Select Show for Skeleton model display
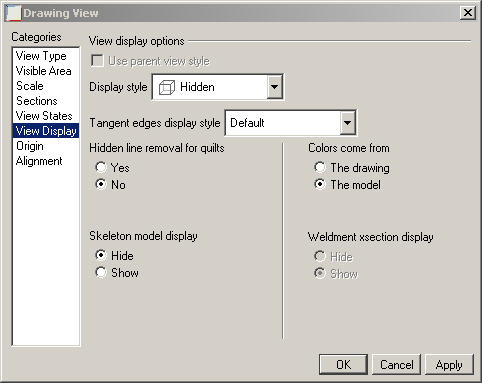The image size is (482, 383). click(x=101, y=272)
